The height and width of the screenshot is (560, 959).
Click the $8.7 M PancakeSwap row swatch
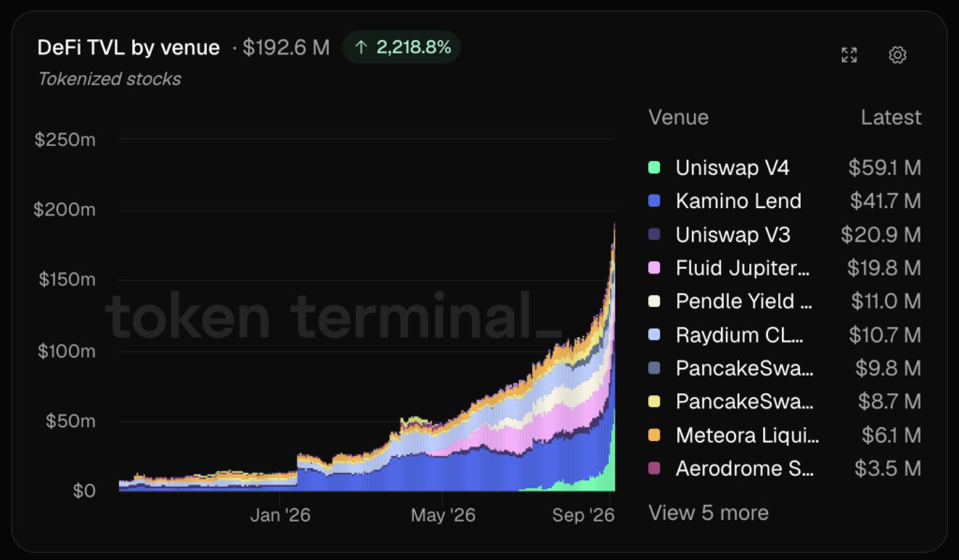click(x=654, y=401)
